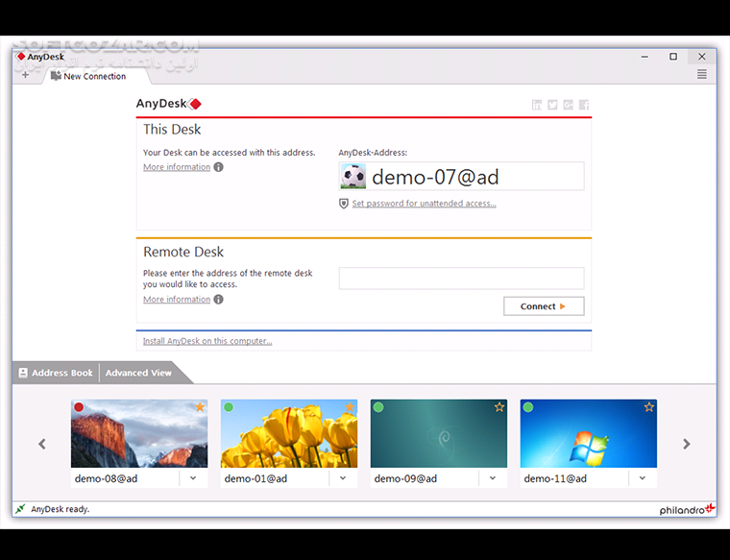Screen dimensions: 730x560
Task: Open More information link under This Desk
Action: 177,166
